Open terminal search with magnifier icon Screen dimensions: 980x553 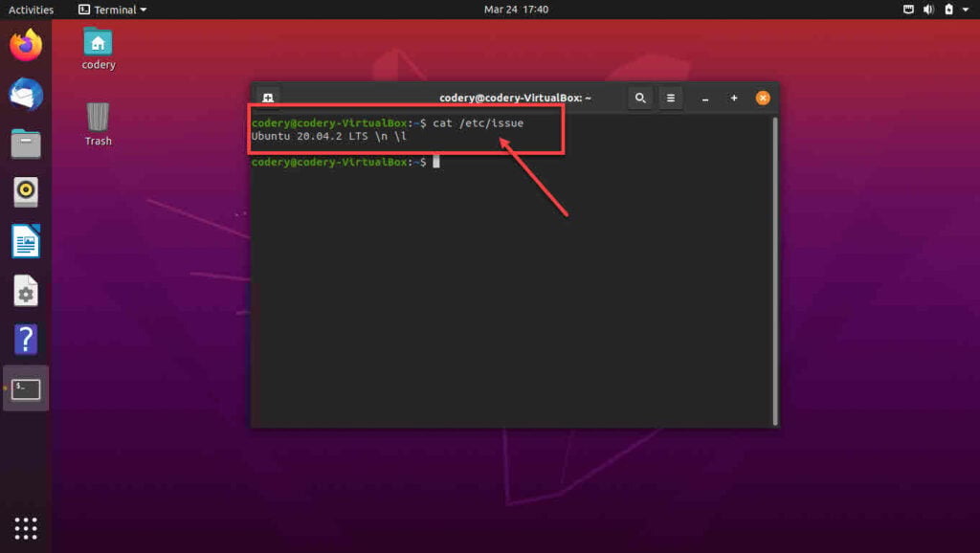point(640,99)
